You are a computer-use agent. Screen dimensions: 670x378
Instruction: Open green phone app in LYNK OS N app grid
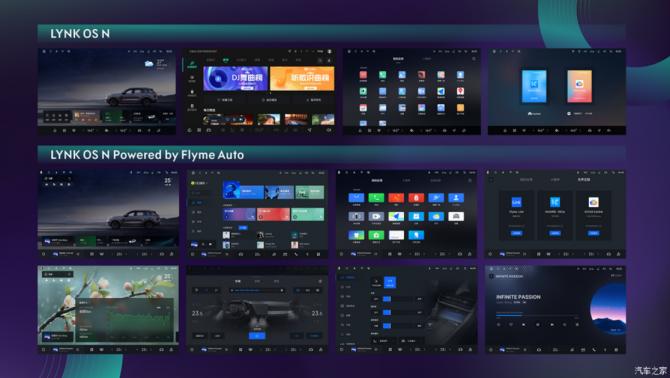(382, 75)
